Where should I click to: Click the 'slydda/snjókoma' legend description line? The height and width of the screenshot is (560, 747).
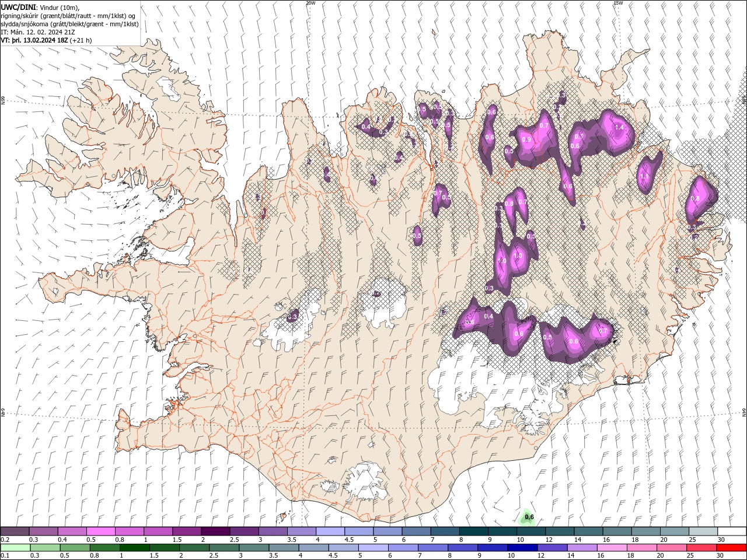pos(69,24)
